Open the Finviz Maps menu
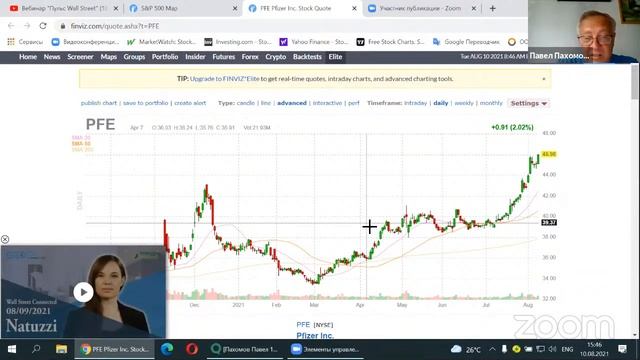Screen dimensions: 640x360 109,57
